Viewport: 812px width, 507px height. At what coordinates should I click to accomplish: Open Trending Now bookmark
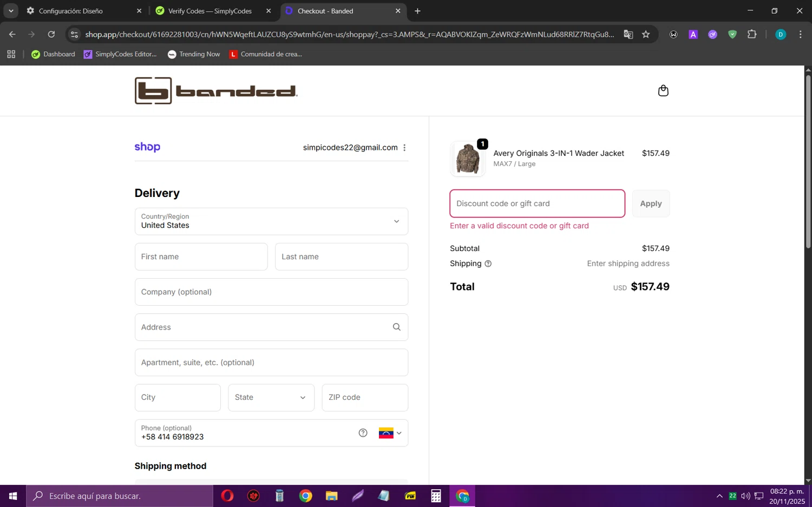(x=194, y=54)
